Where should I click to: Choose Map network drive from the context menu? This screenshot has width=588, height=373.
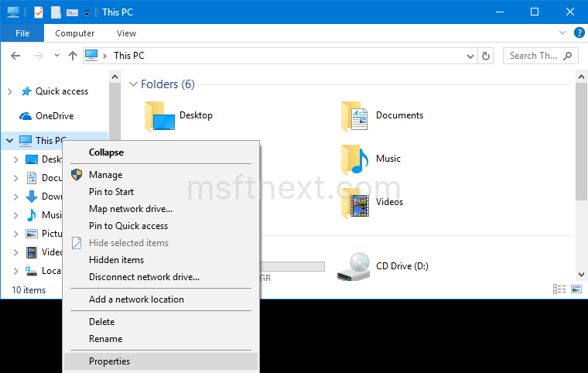[161, 209]
